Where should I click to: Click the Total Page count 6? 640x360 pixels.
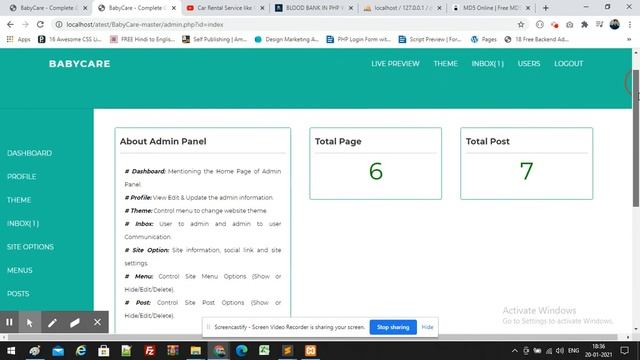[376, 171]
